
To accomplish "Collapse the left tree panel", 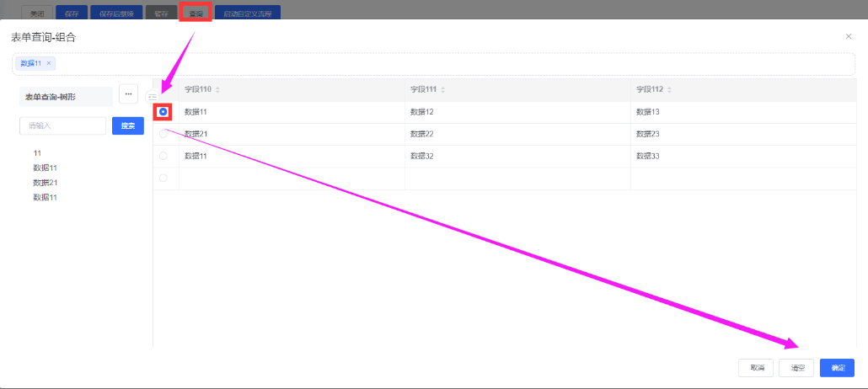I will (153, 97).
